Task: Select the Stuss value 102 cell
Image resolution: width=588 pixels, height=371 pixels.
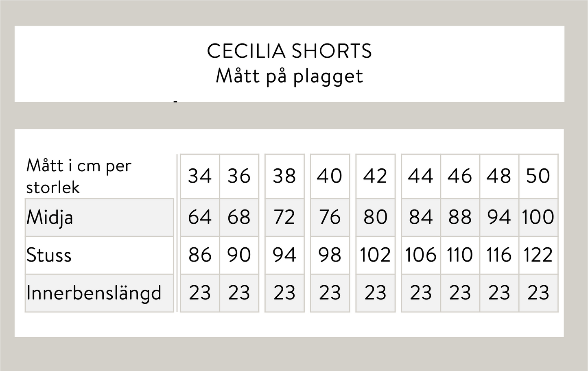Action: click(375, 255)
